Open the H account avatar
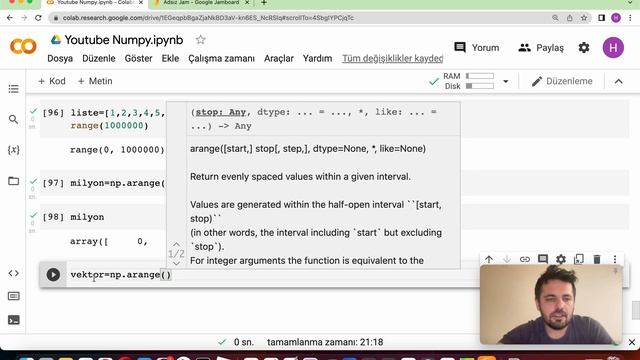The width and height of the screenshot is (640, 360). pyautogui.click(x=613, y=48)
